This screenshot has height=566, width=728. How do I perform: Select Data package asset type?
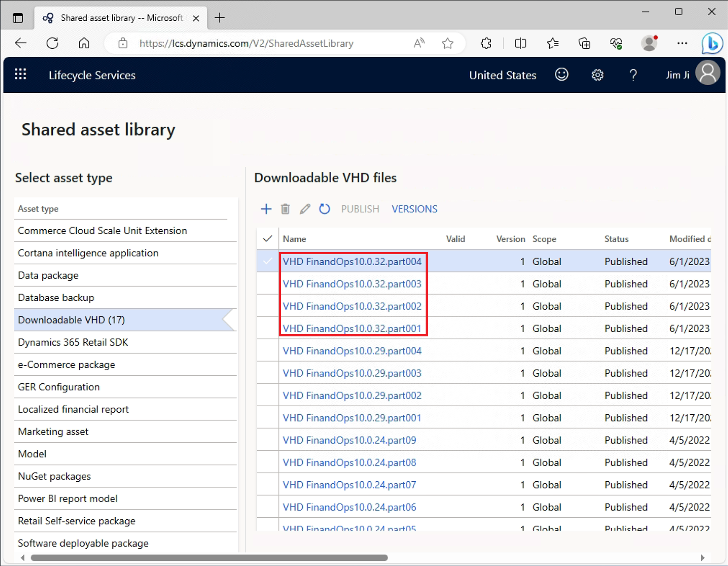coord(125,275)
